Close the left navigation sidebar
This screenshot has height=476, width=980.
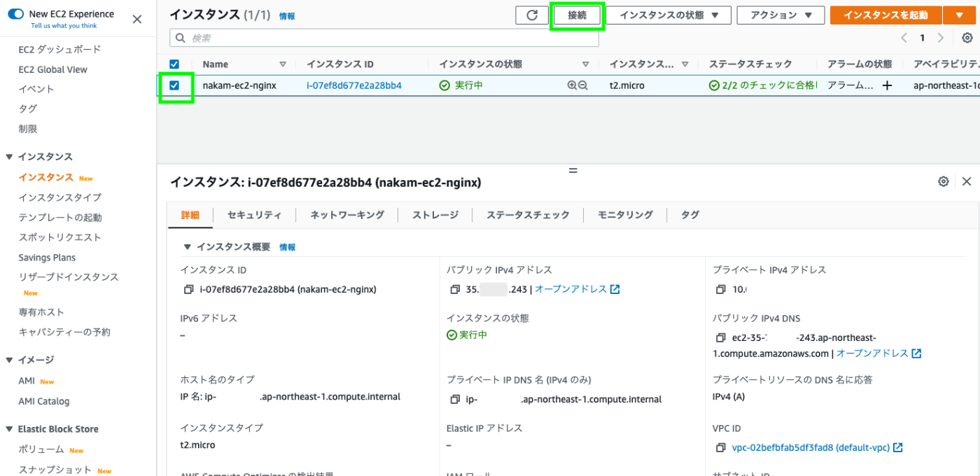137,20
